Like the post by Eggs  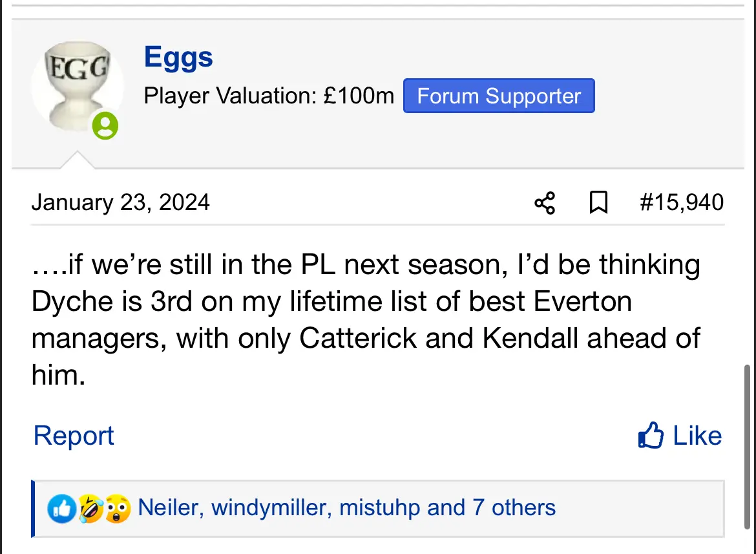point(680,436)
